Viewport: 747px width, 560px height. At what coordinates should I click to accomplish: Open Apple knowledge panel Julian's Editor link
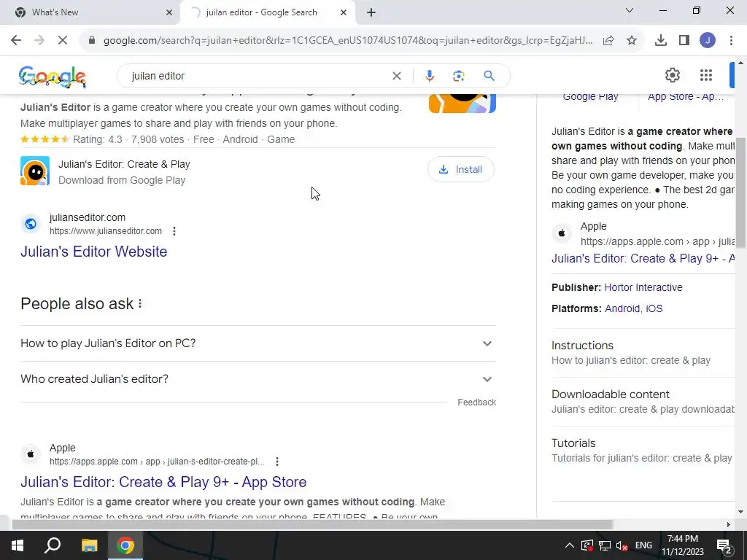click(643, 259)
